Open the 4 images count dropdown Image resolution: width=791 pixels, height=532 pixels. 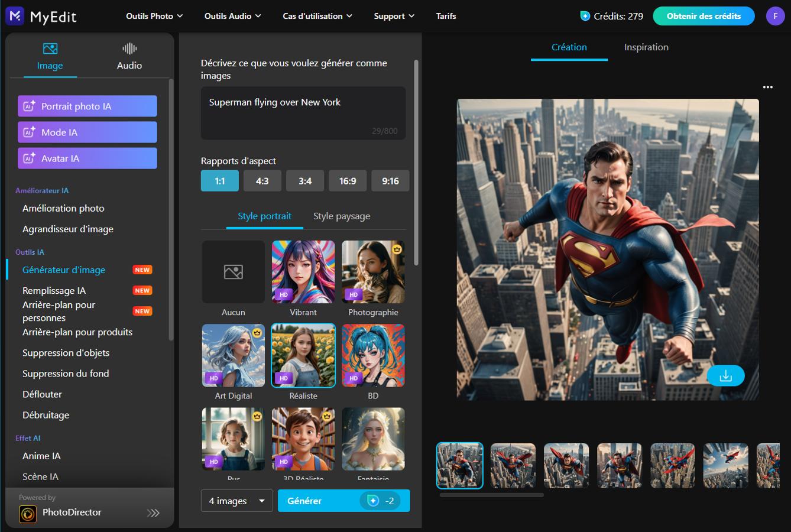click(x=236, y=501)
